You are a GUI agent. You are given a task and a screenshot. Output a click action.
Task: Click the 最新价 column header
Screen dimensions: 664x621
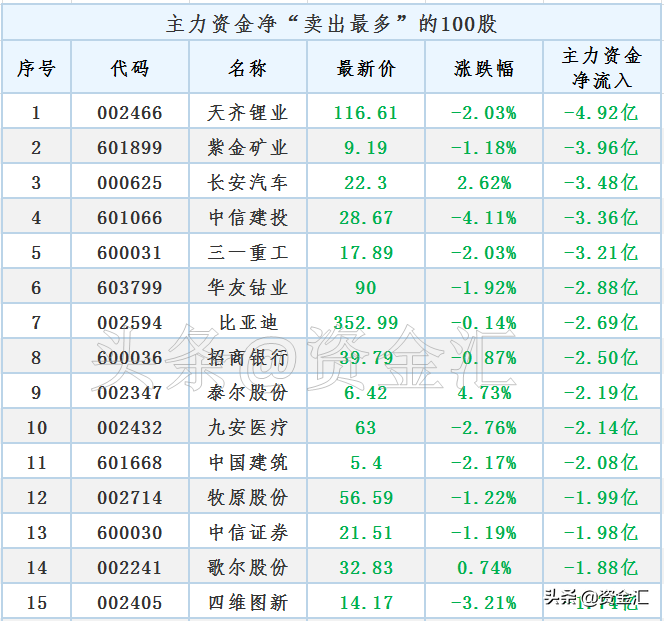[366, 69]
